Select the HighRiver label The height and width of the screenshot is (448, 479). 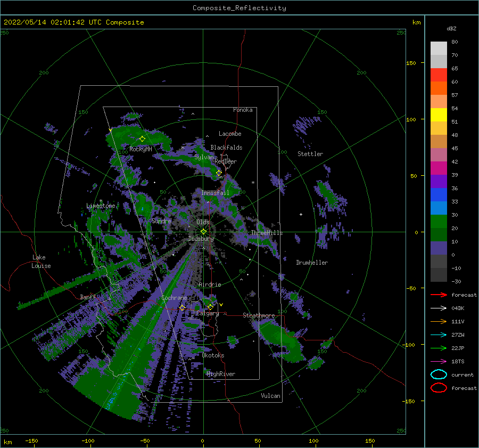(221, 374)
